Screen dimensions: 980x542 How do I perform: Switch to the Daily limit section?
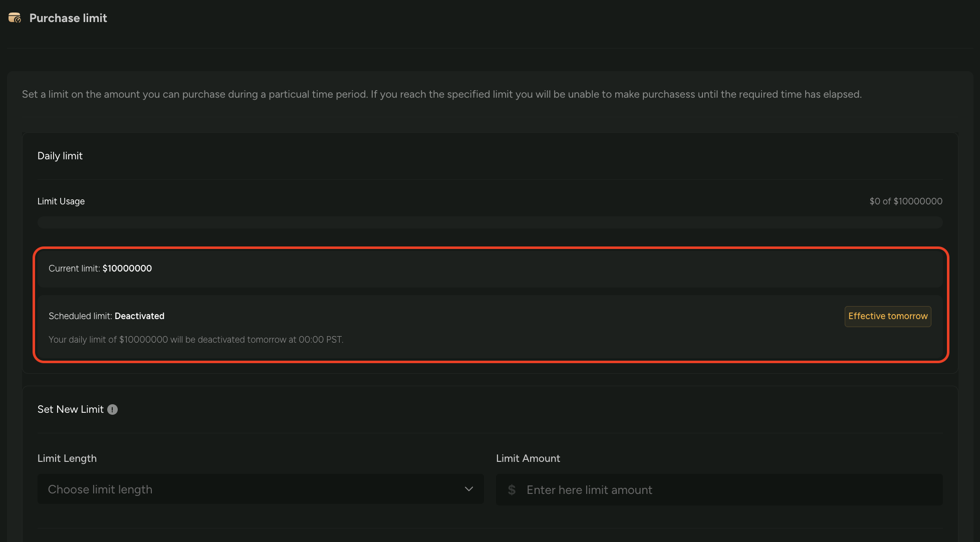tap(60, 156)
